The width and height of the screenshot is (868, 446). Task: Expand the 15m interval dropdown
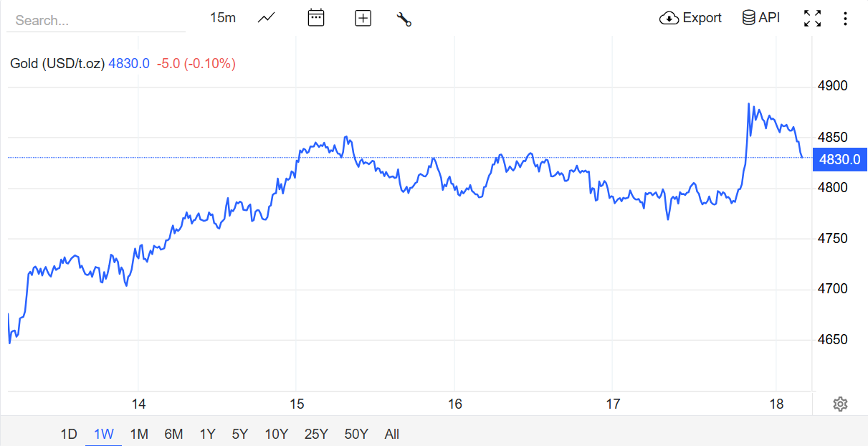tap(222, 18)
